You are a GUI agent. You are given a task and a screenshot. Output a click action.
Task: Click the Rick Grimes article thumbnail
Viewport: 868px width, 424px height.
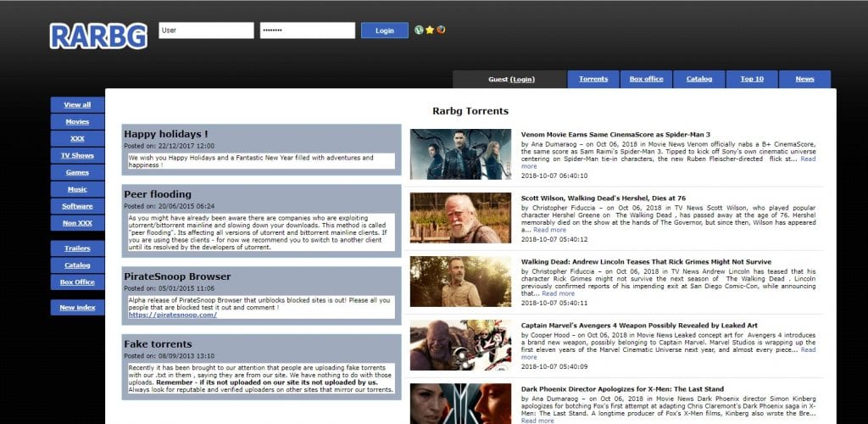(x=460, y=282)
